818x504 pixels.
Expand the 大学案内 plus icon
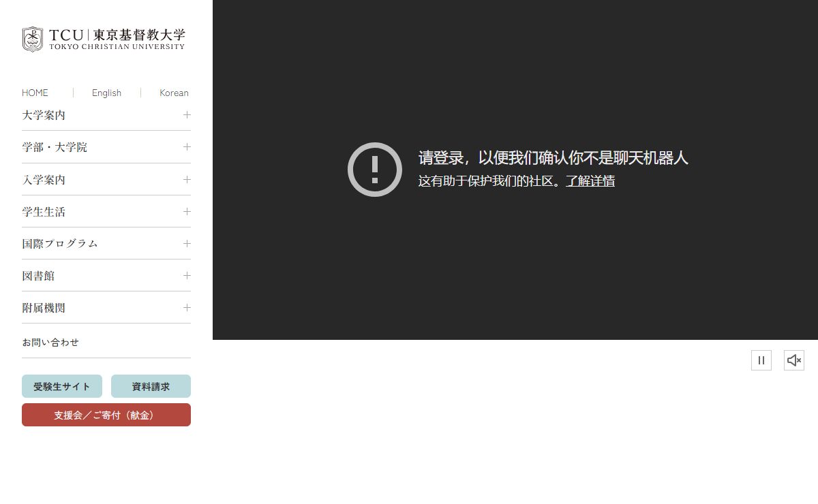coord(187,115)
